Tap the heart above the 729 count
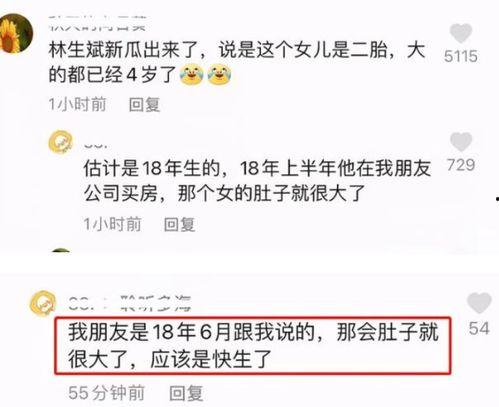The width and height of the screenshot is (499, 407). pos(461,142)
